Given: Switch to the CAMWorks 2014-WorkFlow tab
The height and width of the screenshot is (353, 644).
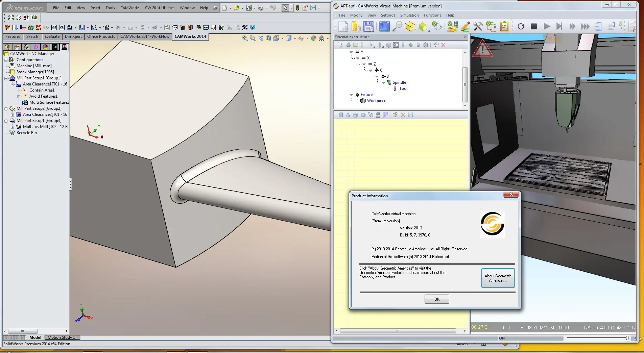Looking at the screenshot, I should [145, 36].
